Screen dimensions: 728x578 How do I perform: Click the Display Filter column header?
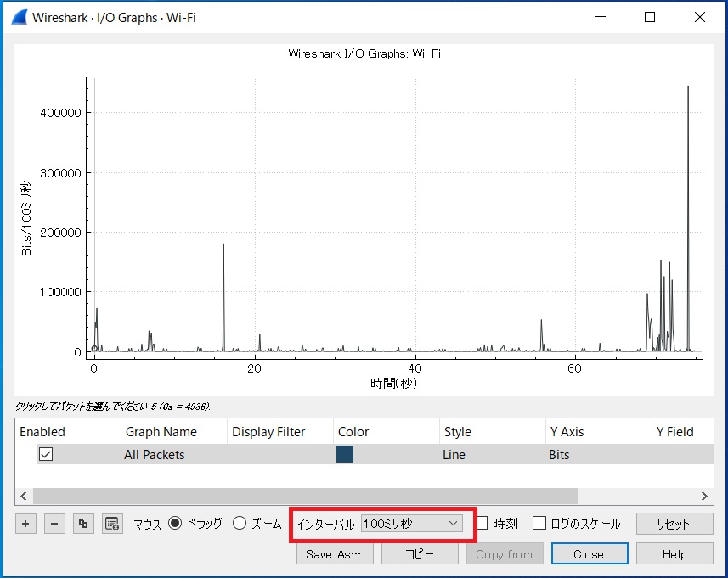click(280, 431)
